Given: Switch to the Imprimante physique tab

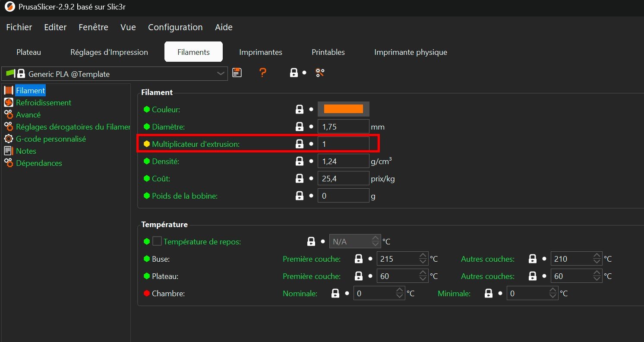Looking at the screenshot, I should click(x=410, y=52).
